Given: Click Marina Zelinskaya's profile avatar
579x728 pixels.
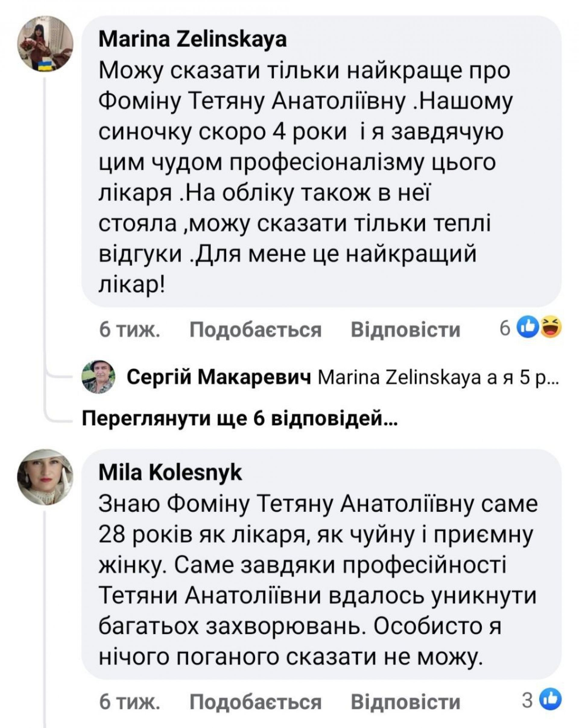Looking at the screenshot, I should coord(45,44).
